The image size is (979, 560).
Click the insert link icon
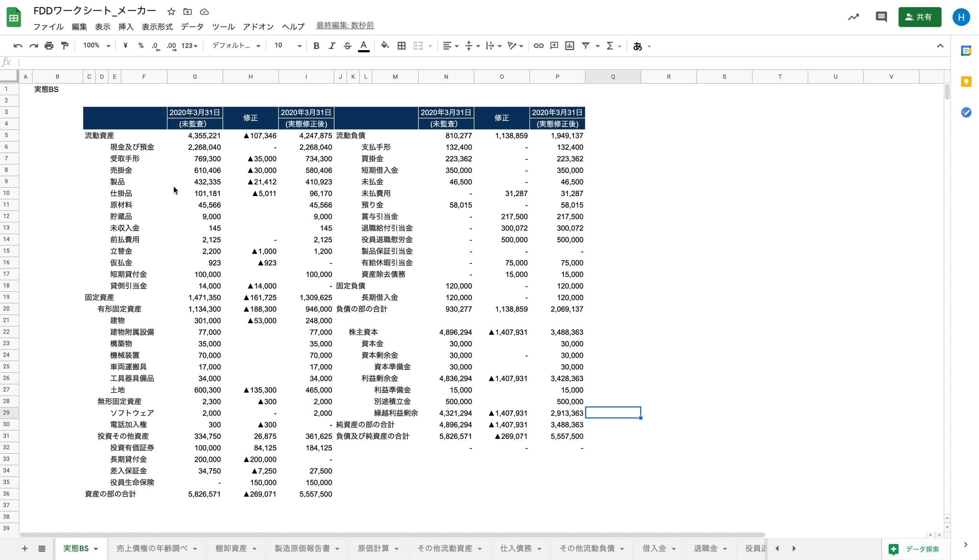tap(539, 46)
